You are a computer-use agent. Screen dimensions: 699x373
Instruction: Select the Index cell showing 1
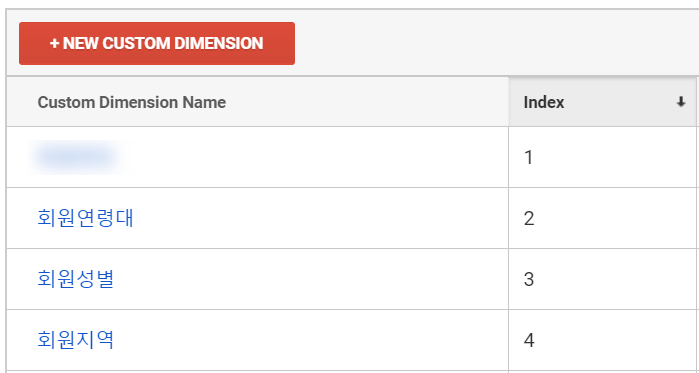[x=602, y=157]
